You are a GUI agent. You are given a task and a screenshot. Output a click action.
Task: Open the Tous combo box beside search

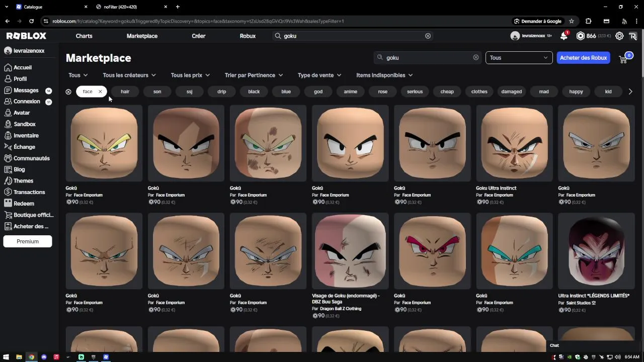519,58
